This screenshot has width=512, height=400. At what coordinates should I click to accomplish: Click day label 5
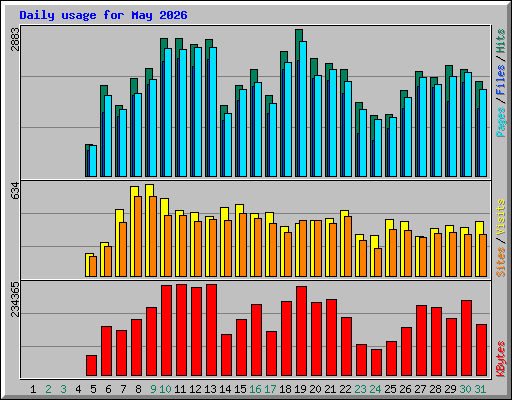[x=93, y=389]
